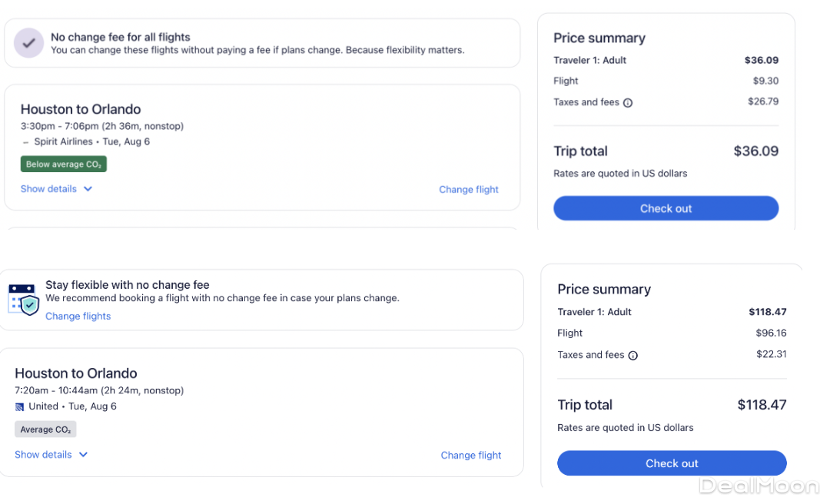This screenshot has height=504, width=830.
Task: Click the chevron next to United flight Show details
Action: pyautogui.click(x=83, y=455)
